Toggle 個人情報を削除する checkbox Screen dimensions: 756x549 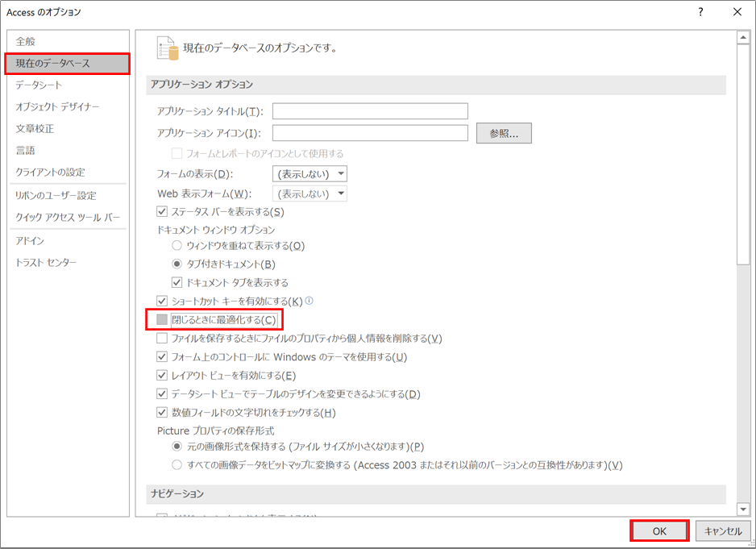(162, 338)
